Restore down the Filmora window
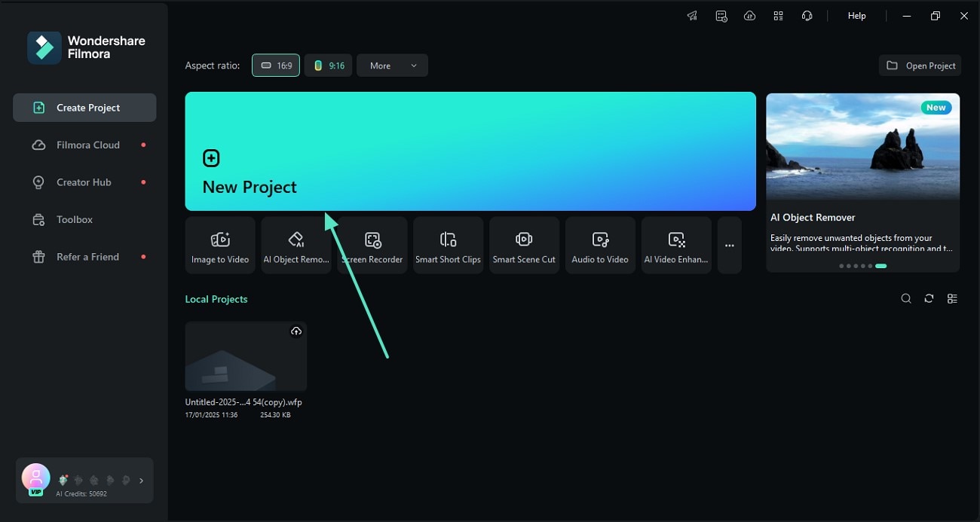Screen dimensions: 980x522 point(936,16)
